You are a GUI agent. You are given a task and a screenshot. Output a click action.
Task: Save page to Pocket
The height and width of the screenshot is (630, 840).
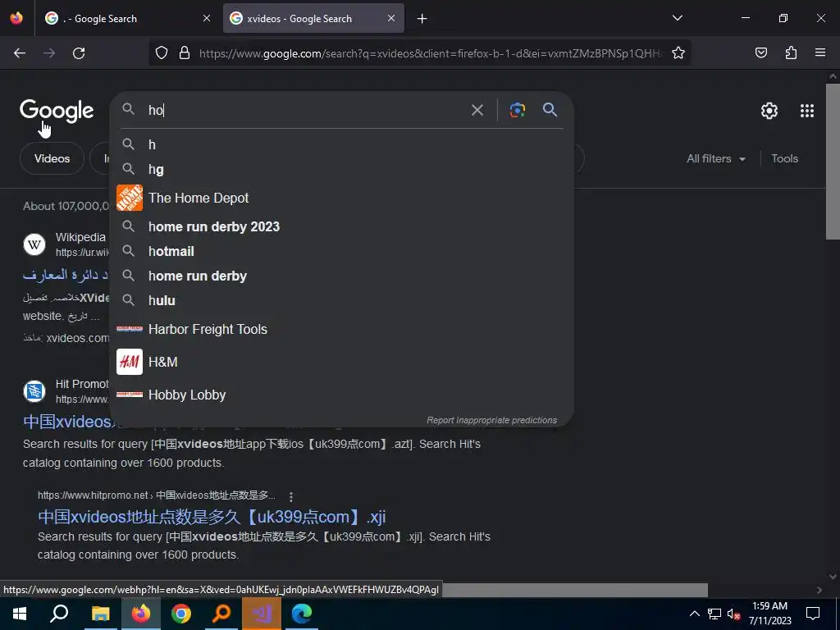pyautogui.click(x=760, y=53)
